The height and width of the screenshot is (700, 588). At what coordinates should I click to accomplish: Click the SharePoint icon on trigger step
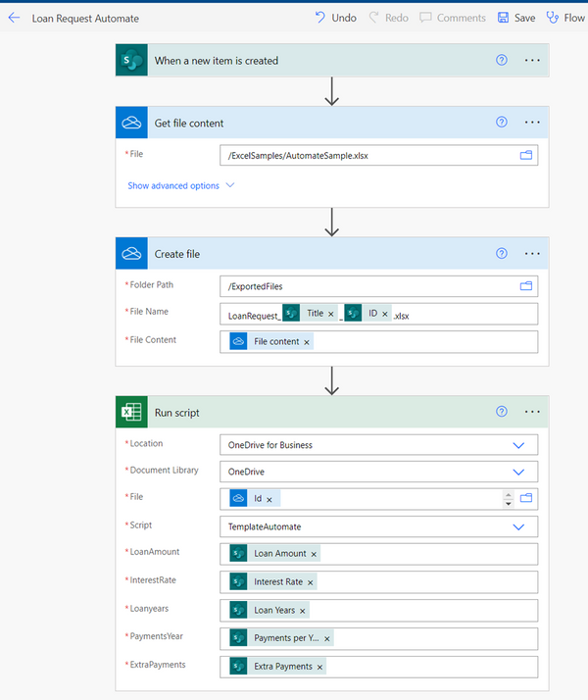tap(131, 60)
